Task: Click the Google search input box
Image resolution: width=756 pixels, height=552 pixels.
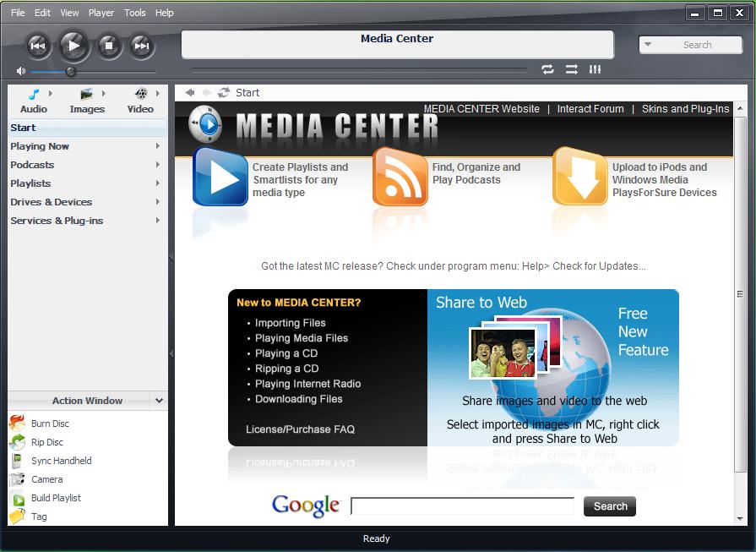Action: tap(463, 506)
